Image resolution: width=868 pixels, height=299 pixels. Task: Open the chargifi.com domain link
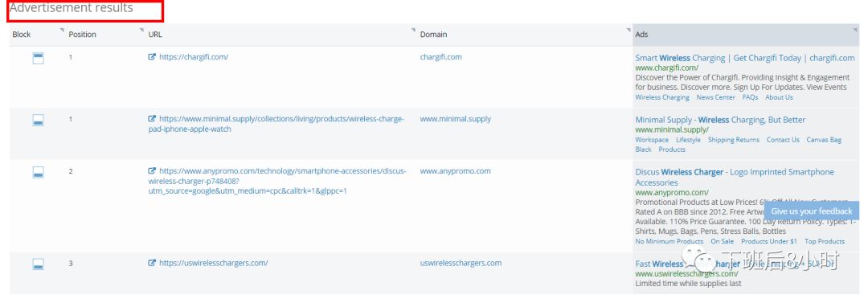440,57
